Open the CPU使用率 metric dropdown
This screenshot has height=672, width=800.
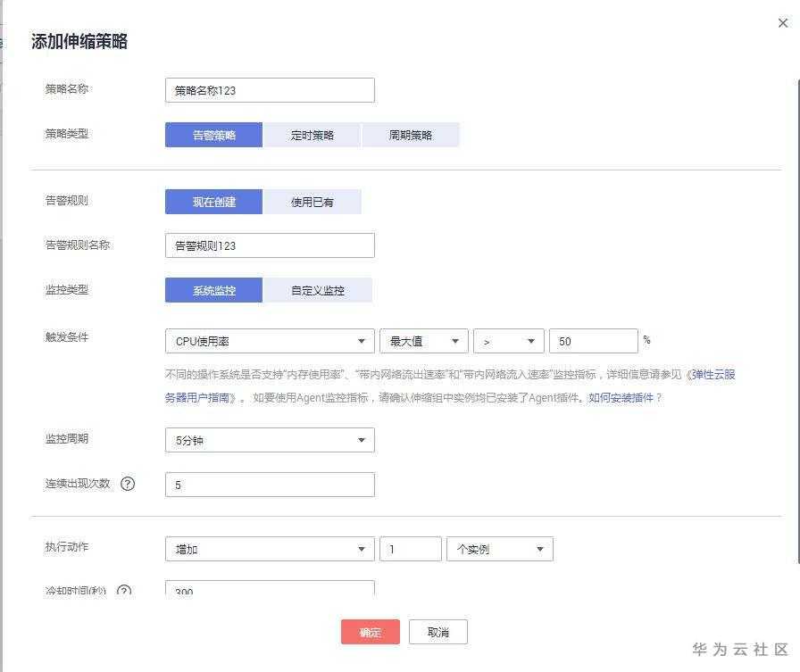[270, 341]
